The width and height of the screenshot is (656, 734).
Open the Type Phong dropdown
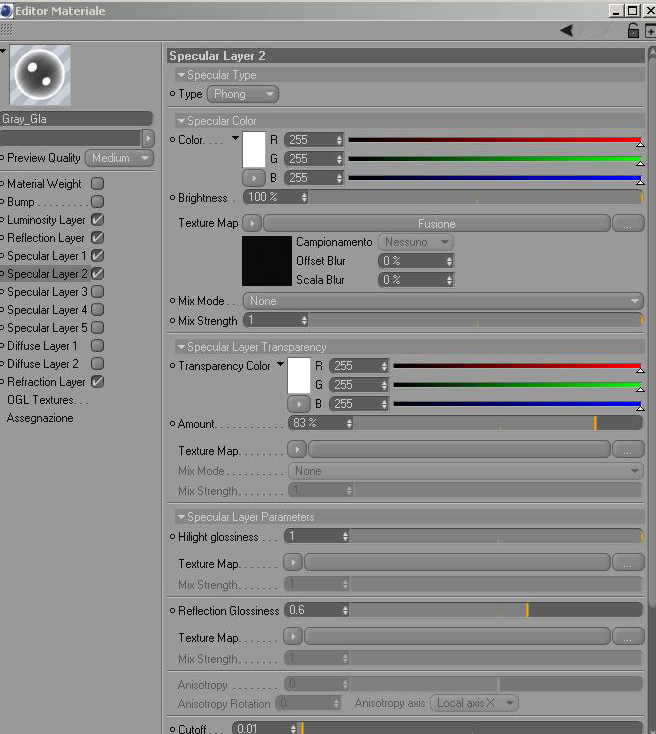point(243,94)
